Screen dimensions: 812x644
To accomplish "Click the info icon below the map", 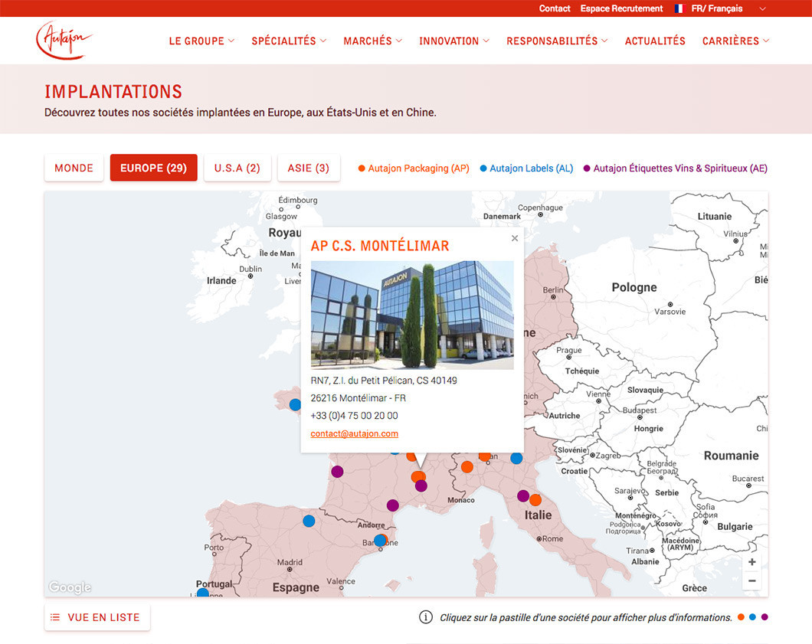I will point(426,617).
